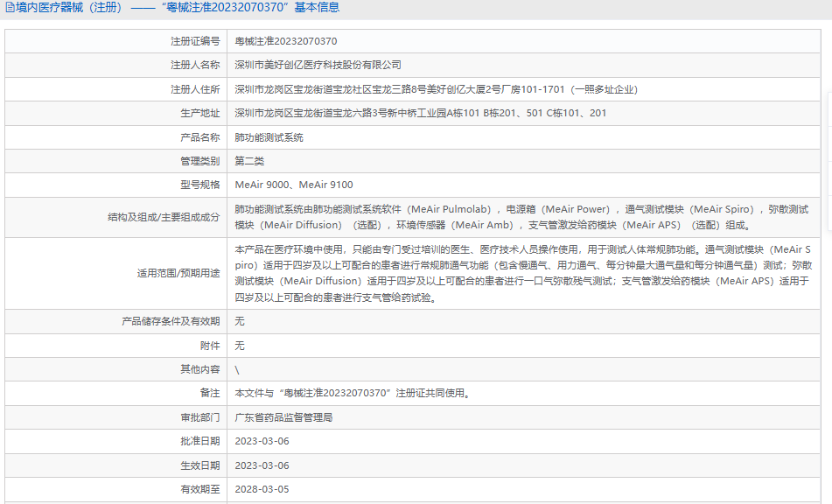This screenshot has height=504, width=832.
Task: Click the 其他内容 label
Action: [x=199, y=369]
